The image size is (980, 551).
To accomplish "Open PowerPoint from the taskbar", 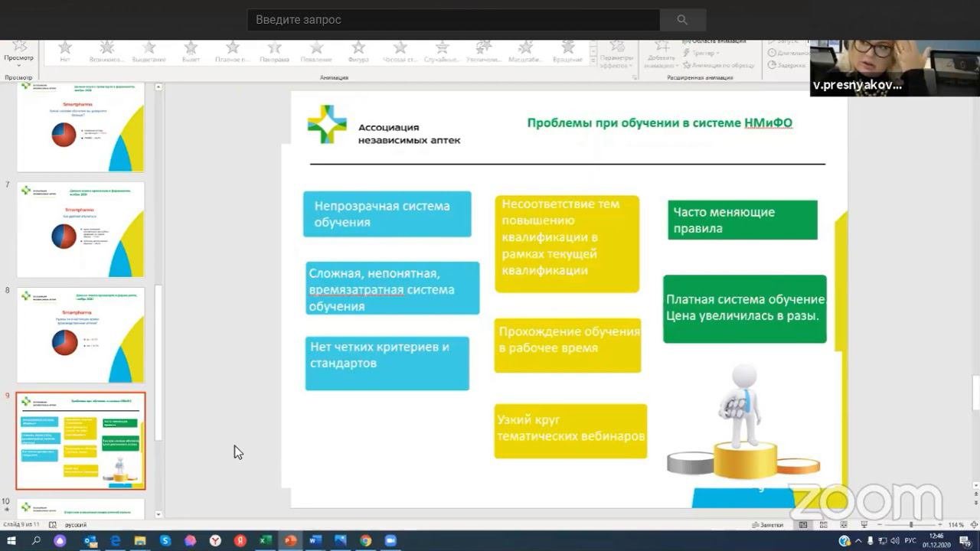I will coord(290,541).
